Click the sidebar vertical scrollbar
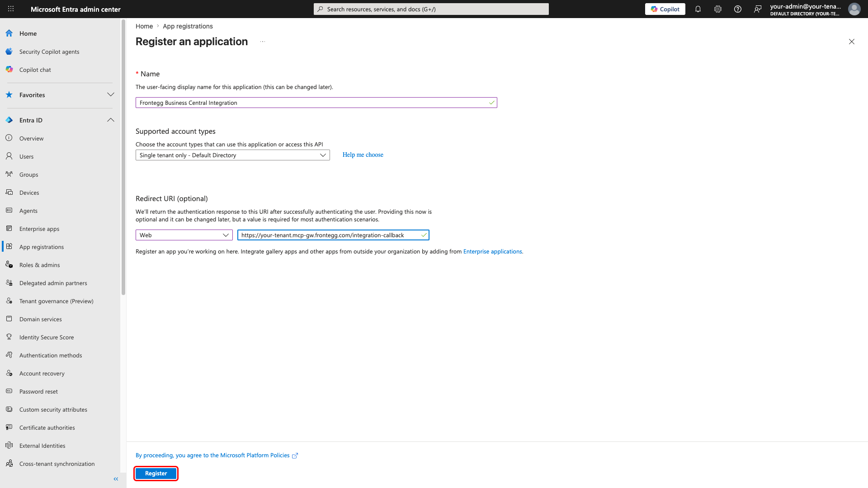Image resolution: width=868 pixels, height=488 pixels. coord(123,157)
